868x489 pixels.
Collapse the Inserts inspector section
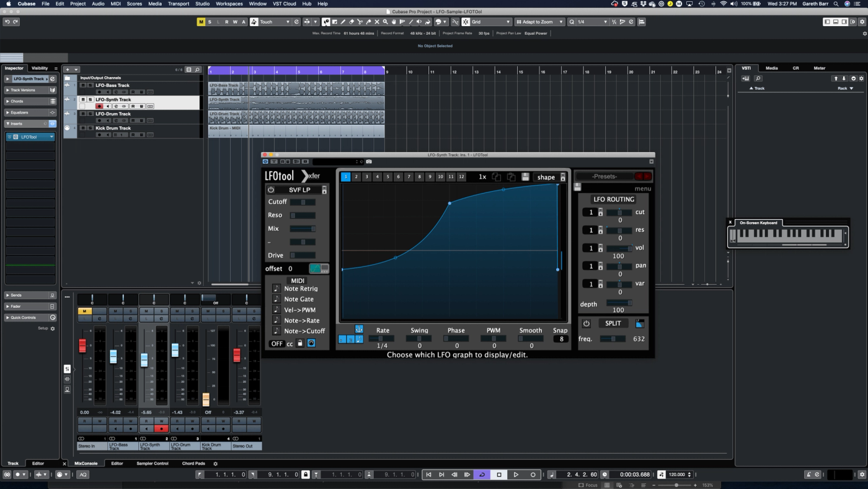8,123
